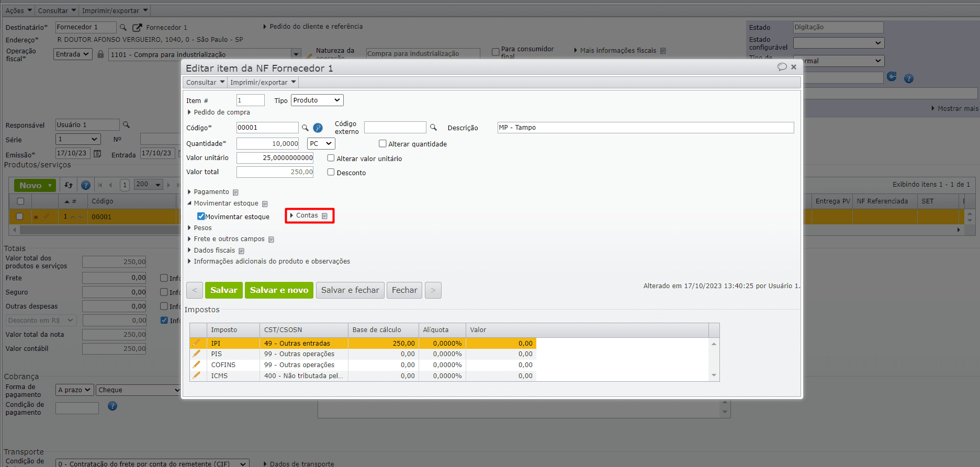980x467 pixels.
Task: Open help for the Produtos/serviços grid
Action: tap(86, 185)
